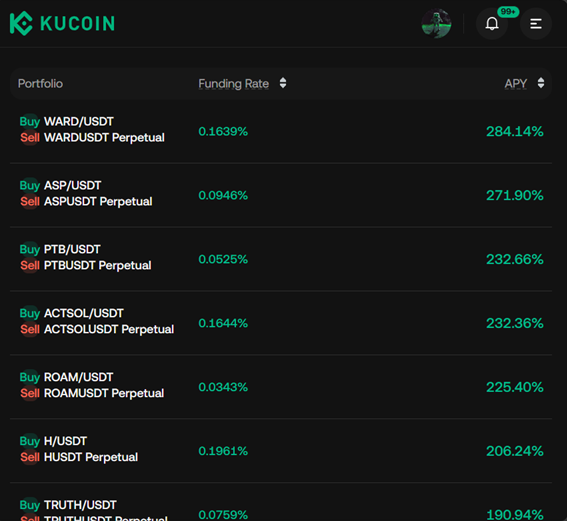Image resolution: width=567 pixels, height=521 pixels.
Task: Sort by APY arrows
Action: tap(541, 83)
